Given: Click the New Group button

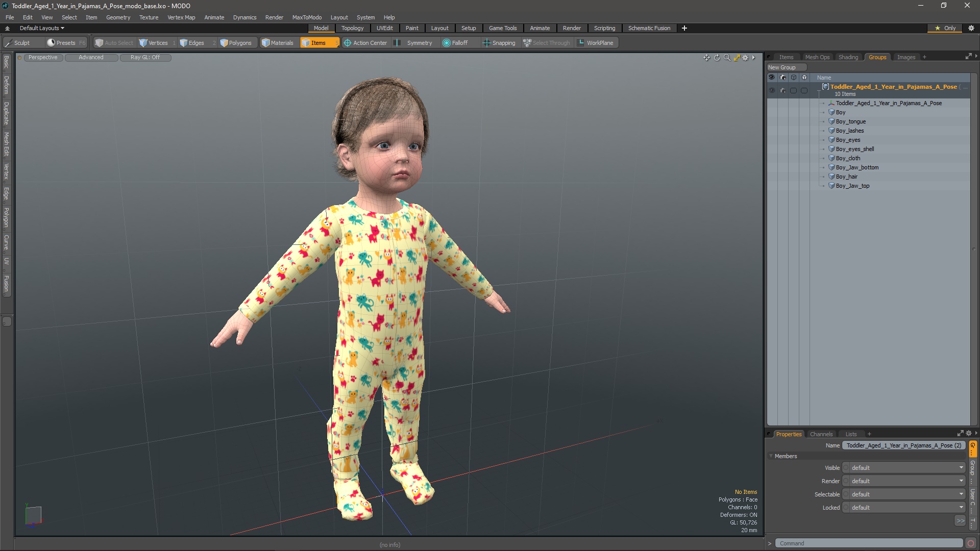Looking at the screenshot, I should pos(786,67).
